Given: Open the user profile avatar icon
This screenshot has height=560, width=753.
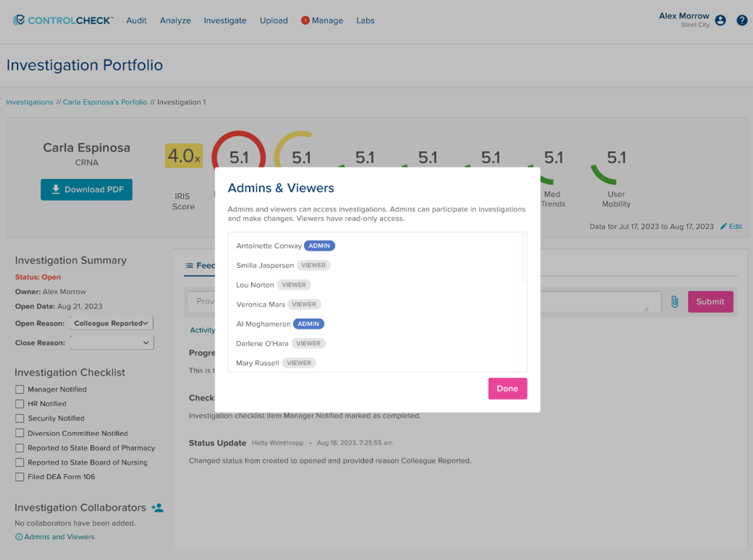Looking at the screenshot, I should click(x=720, y=20).
